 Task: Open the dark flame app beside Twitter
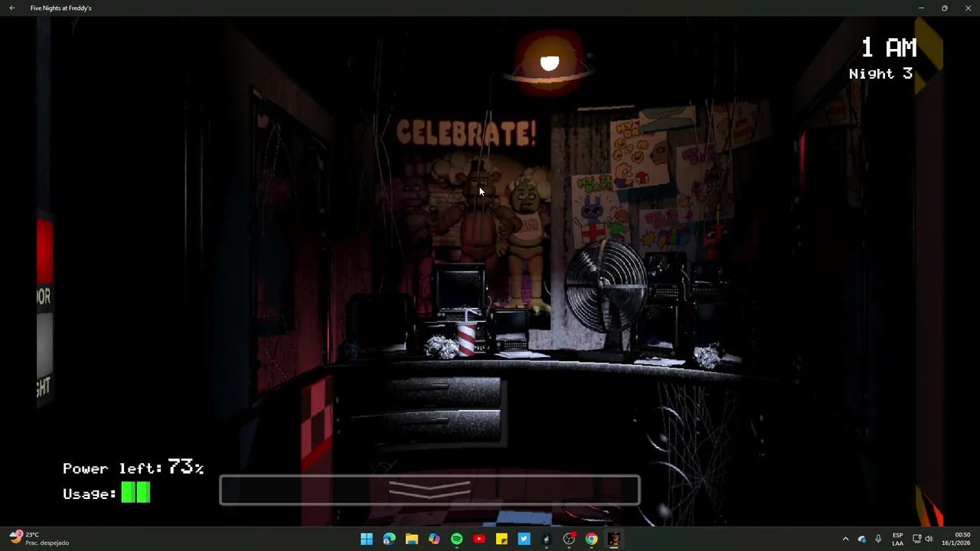(547, 540)
